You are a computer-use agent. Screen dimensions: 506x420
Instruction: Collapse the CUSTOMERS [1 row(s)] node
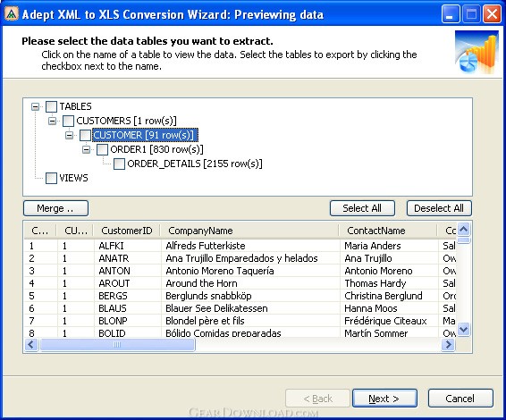[x=52, y=121]
